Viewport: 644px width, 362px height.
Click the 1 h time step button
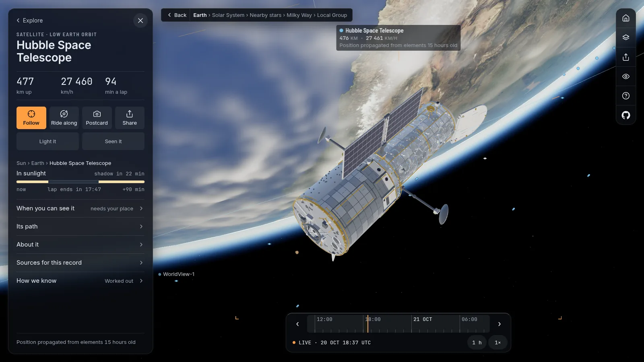[x=477, y=343]
